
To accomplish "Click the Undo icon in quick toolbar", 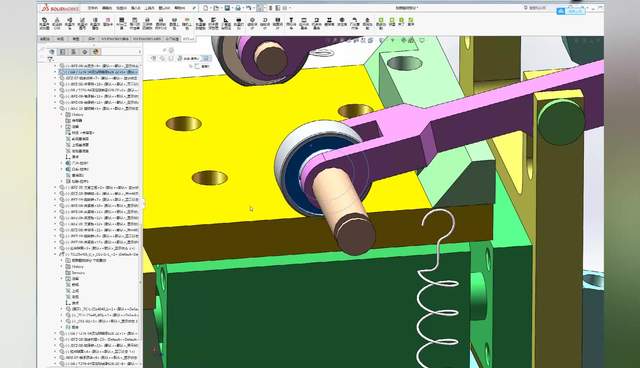I will point(248,8).
